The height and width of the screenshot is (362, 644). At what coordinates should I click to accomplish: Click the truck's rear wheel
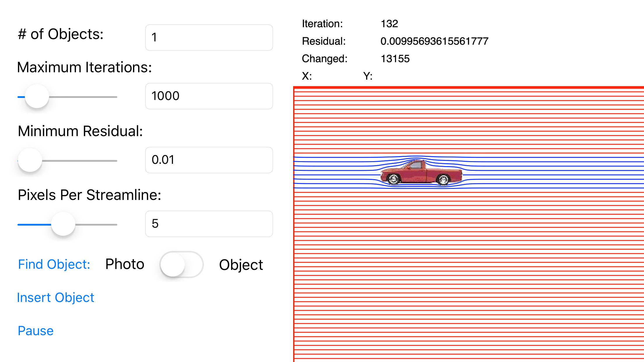[443, 179]
